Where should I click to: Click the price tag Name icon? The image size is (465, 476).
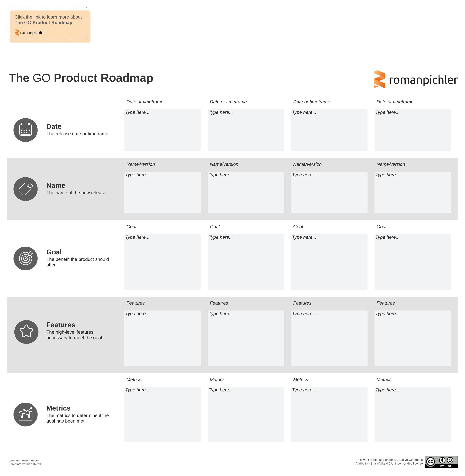tap(25, 189)
